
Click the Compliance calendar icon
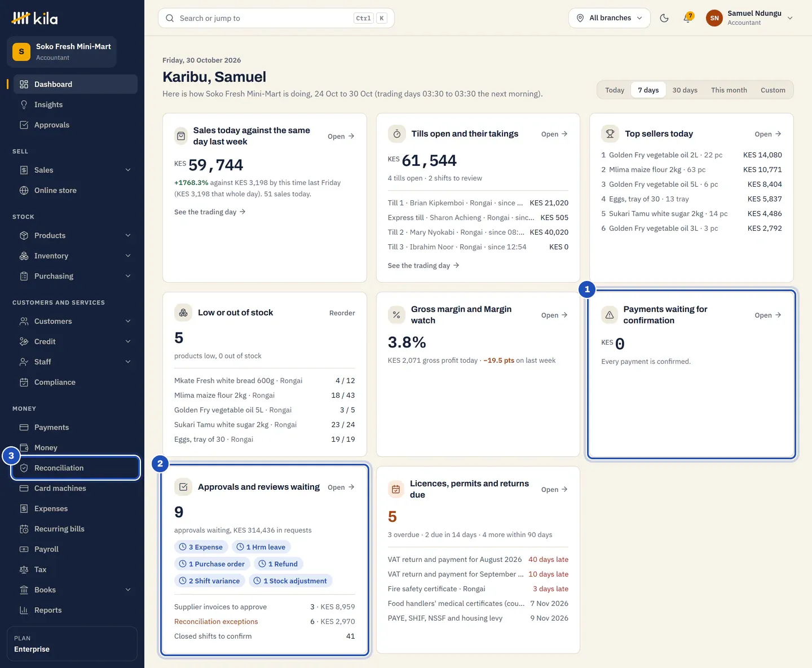[24, 382]
